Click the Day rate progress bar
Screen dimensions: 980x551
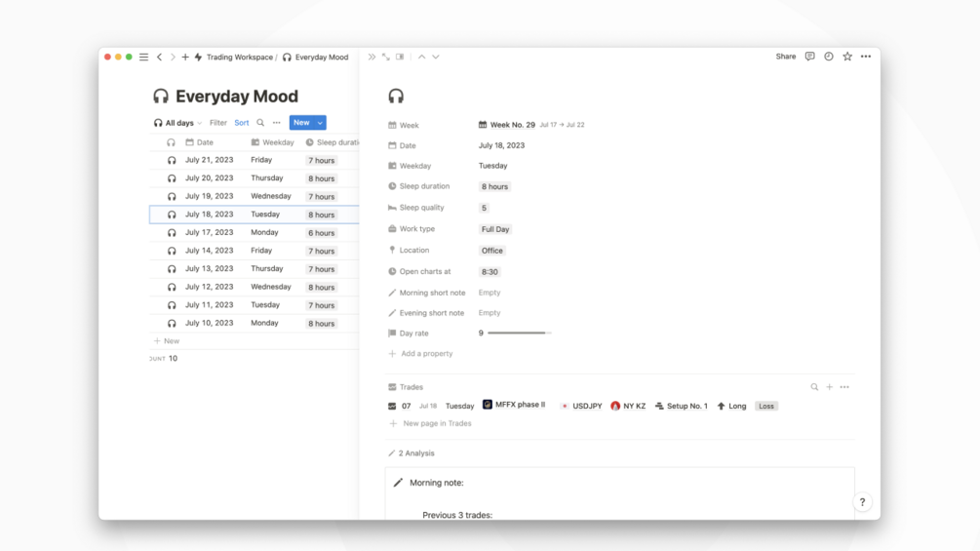(520, 333)
